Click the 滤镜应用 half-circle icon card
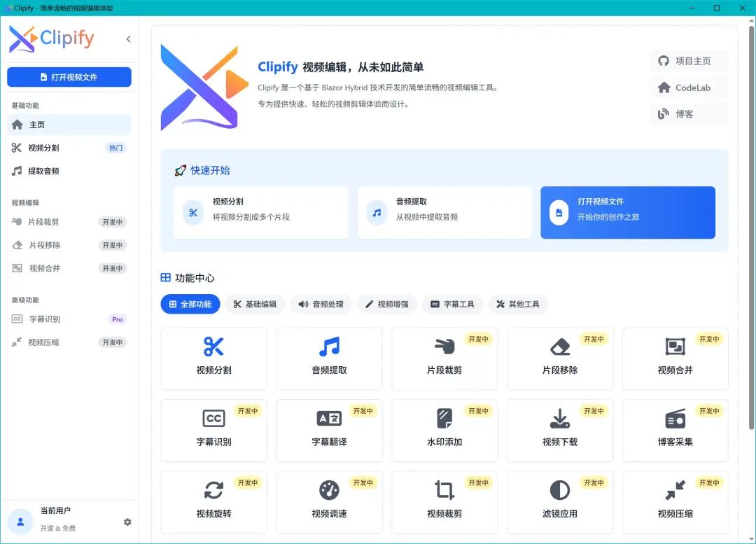 coord(560,502)
